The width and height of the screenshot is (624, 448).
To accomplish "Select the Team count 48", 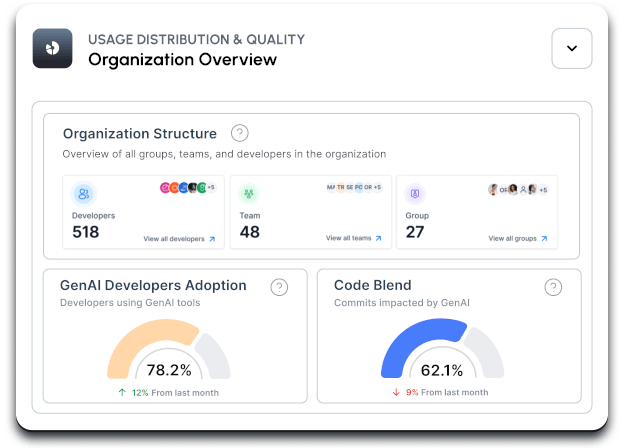I will coord(249,233).
